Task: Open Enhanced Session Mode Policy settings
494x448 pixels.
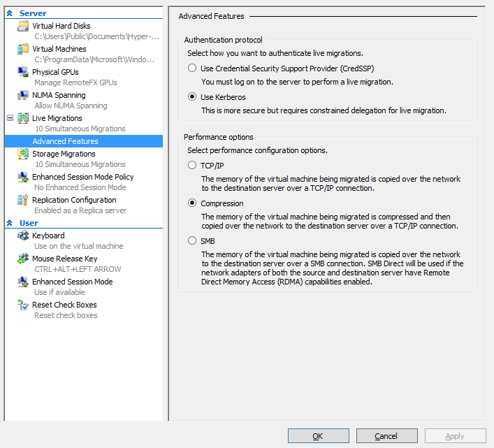Action: coord(82,178)
